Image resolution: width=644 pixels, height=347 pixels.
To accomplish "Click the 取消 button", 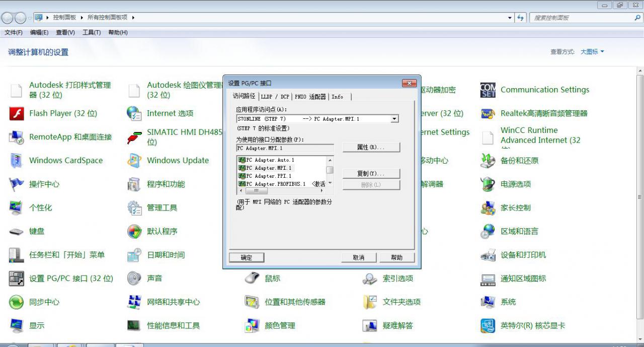I will click(x=359, y=257).
